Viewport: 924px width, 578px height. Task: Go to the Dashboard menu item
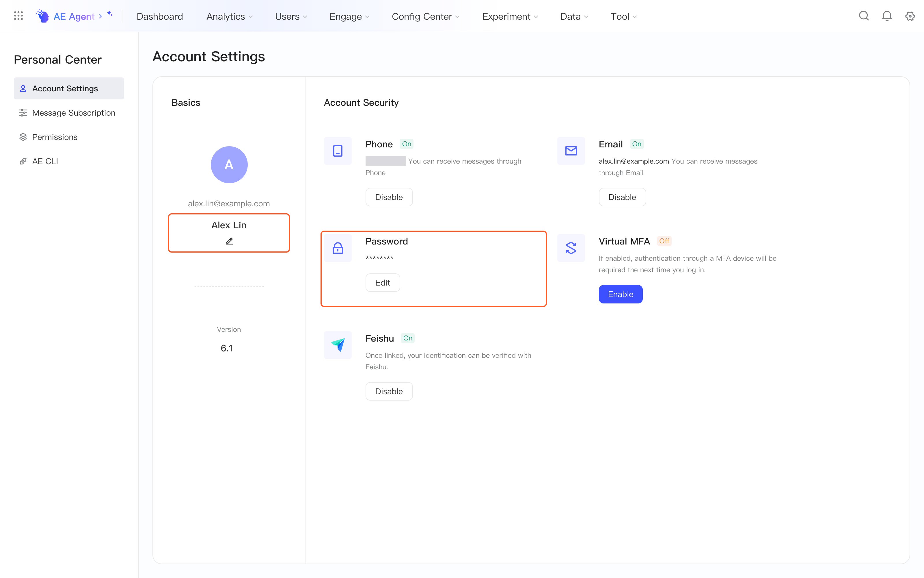pos(160,16)
